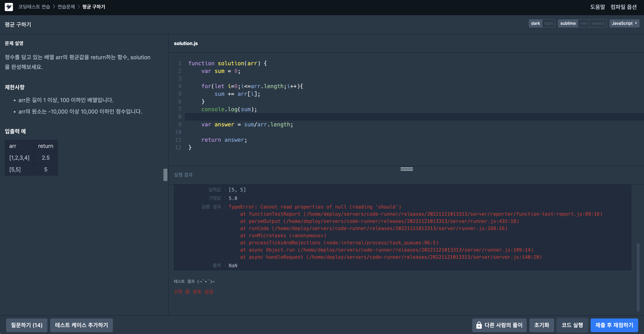Screen dimensions: 644x334
Task: Click 평균 구하기 breadcrumb item
Action: (x=94, y=7)
